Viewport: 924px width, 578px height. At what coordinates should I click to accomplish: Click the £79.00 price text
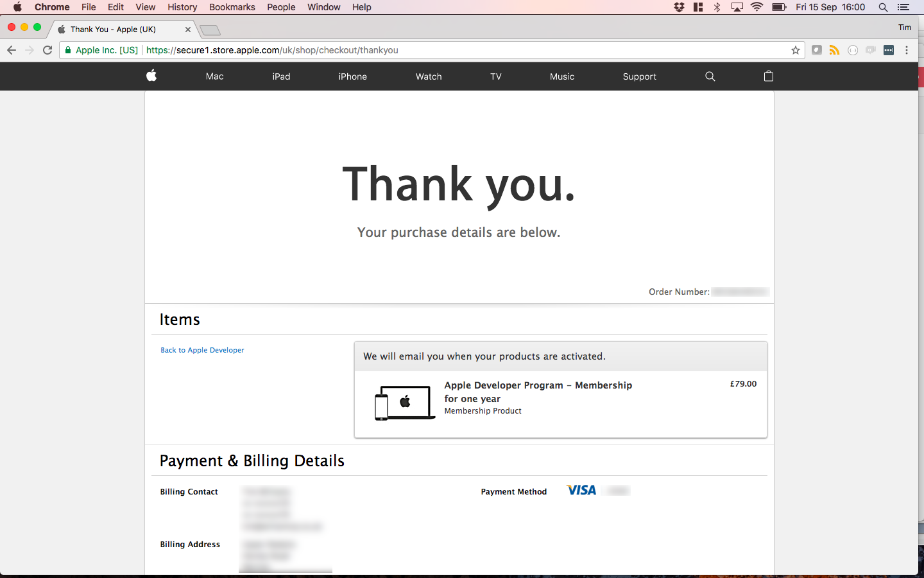tap(743, 384)
